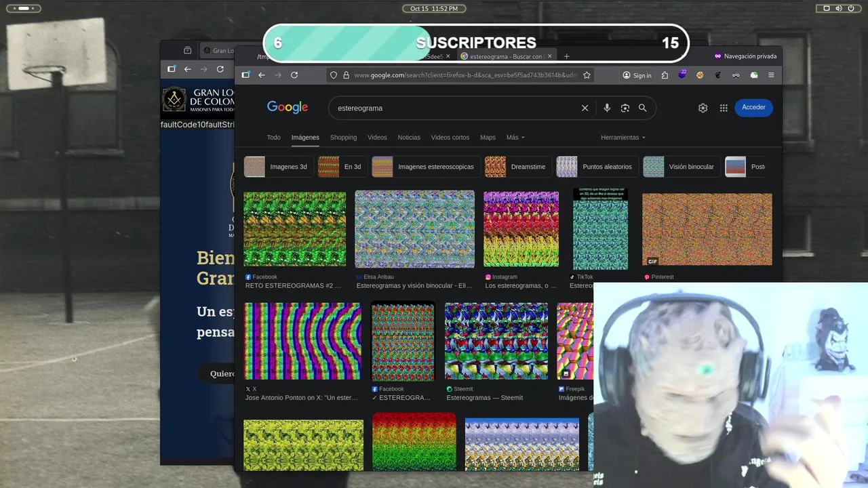Reload the page in the Gran Logia window
Viewport: 868px width, 488px height.
click(x=220, y=69)
